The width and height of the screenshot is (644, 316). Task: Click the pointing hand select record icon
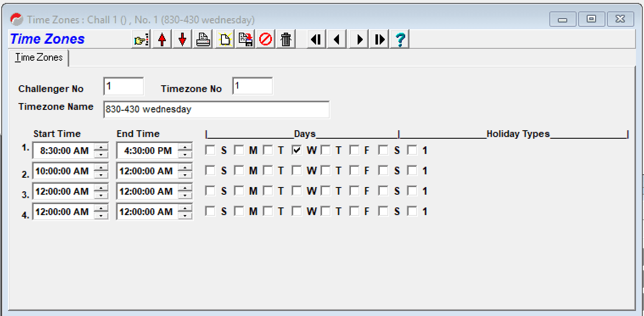point(141,40)
